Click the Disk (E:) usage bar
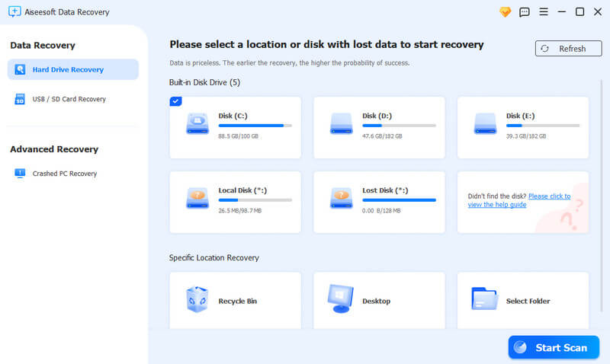This screenshot has width=610, height=364. click(x=543, y=126)
